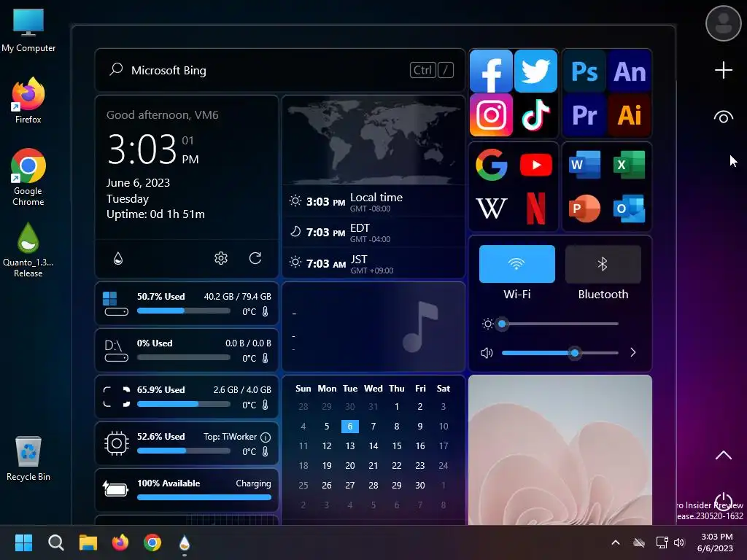Open Adobe Animate An tile
This screenshot has width=747, height=560.
(630, 71)
